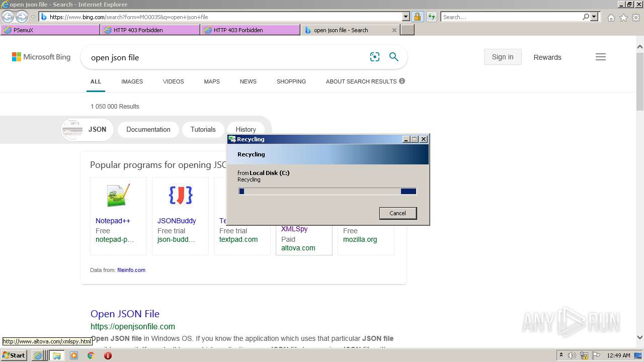This screenshot has height=362, width=644.
Task: Close the open json file tab
Action: pyautogui.click(x=394, y=30)
